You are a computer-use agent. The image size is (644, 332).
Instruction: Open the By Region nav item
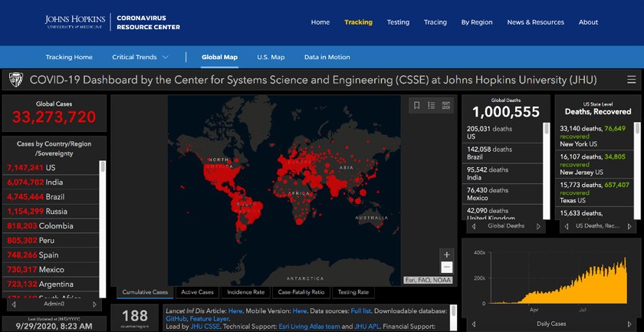[x=477, y=22]
